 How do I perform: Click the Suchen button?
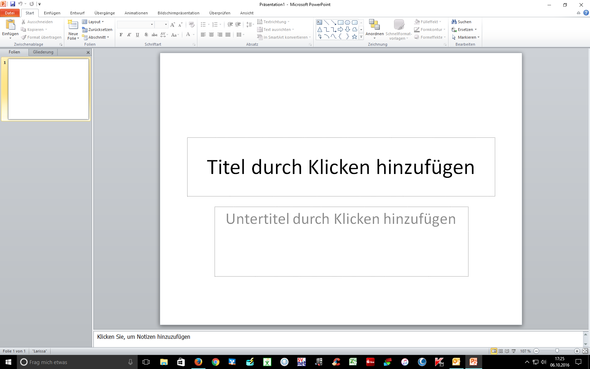point(461,22)
